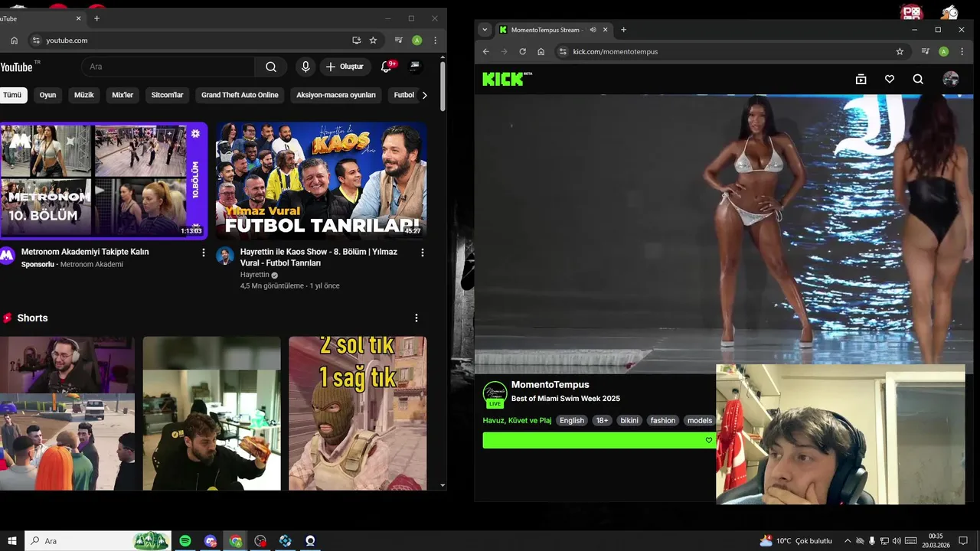
Task: Select the 'Sitcom'lar' filter chip
Action: 168,95
